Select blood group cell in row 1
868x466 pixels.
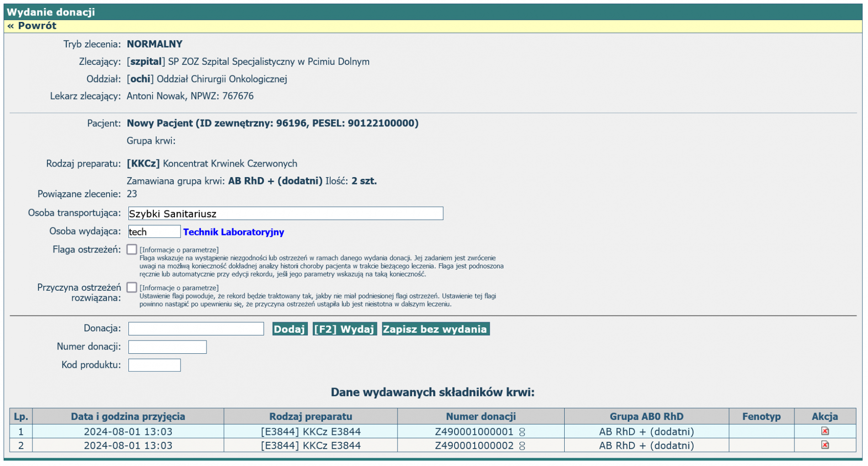point(646,432)
